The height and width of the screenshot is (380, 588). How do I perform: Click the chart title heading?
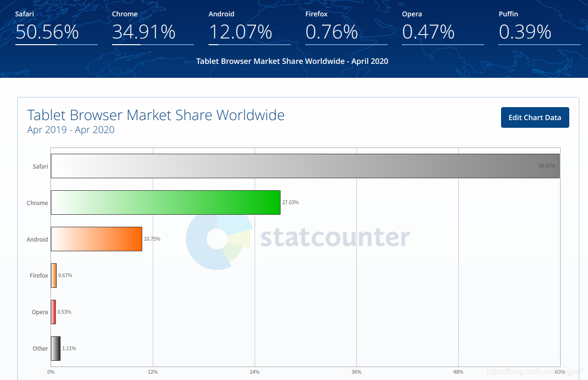(x=156, y=115)
